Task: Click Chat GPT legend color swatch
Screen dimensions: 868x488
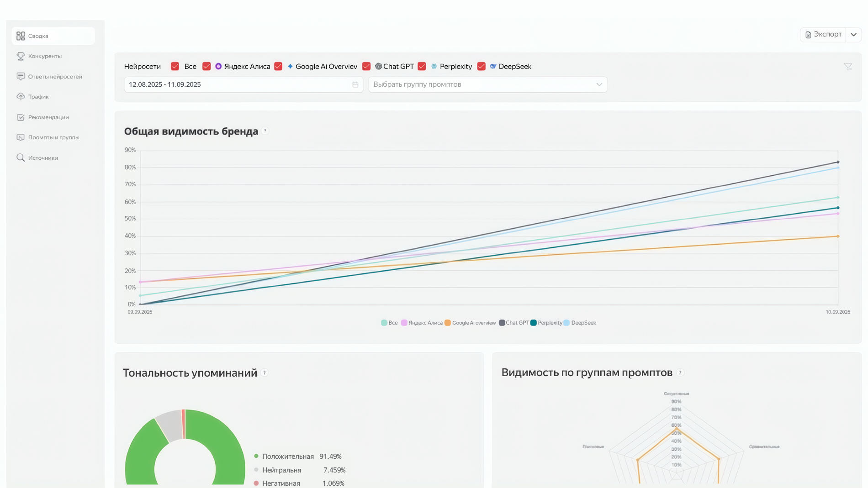Action: [x=502, y=323]
